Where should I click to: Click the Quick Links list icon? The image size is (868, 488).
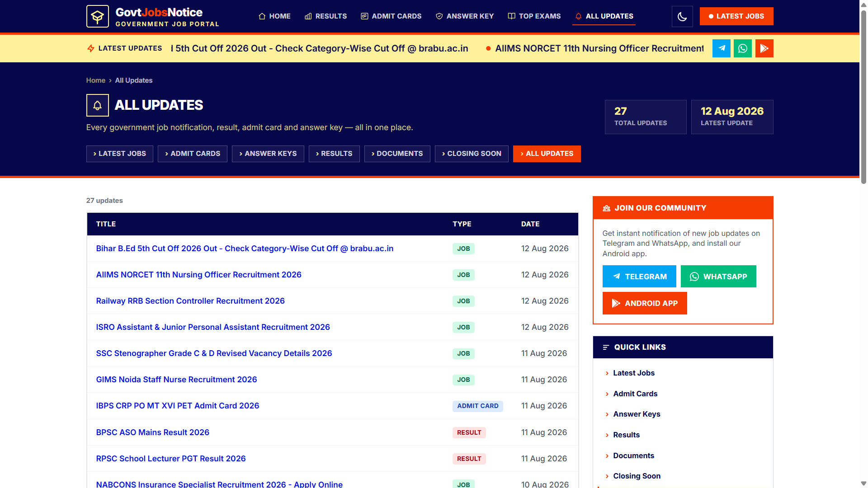click(x=606, y=347)
